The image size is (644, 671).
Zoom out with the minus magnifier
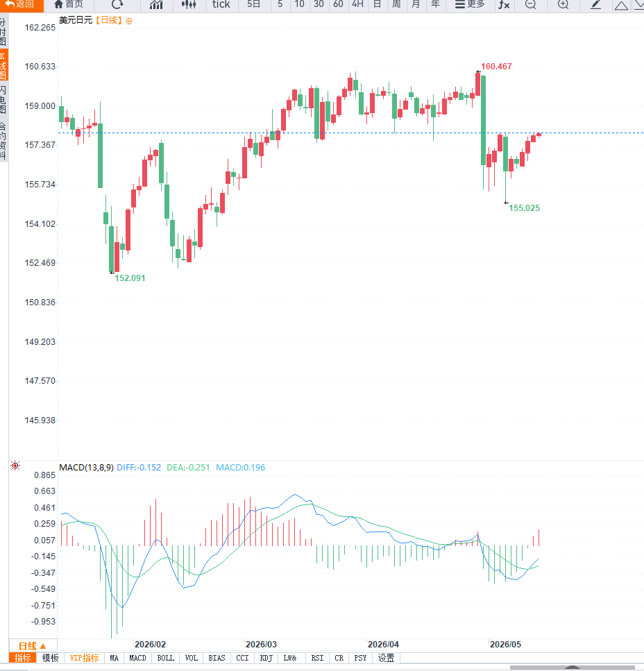pyautogui.click(x=531, y=5)
